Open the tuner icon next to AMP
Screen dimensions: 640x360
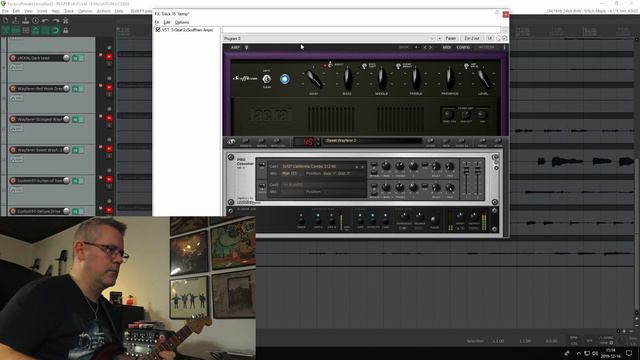pyautogui.click(x=246, y=47)
